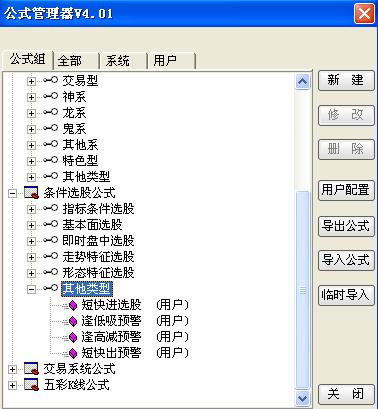Select the 交易系统公式 label
This screenshot has height=409, width=378.
pos(79,369)
